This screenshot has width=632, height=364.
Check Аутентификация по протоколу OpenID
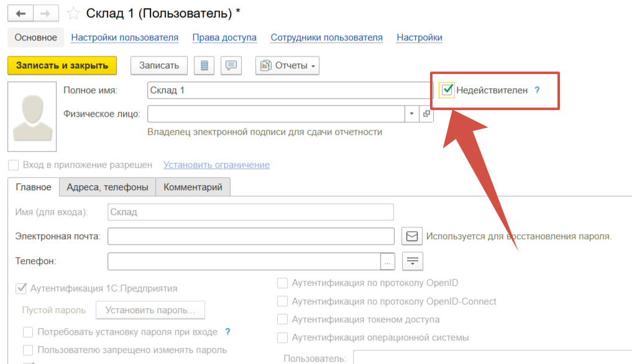(x=282, y=283)
